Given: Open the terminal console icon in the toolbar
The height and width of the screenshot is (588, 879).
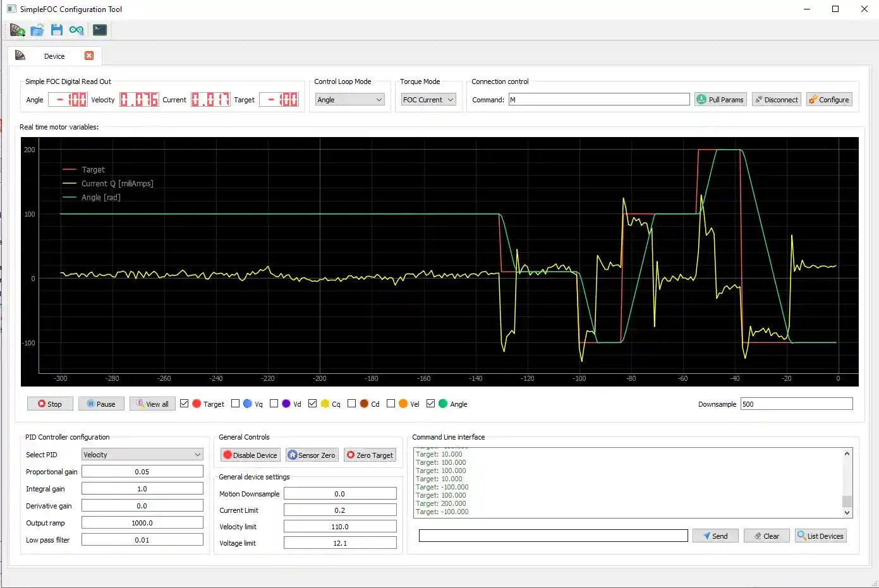Looking at the screenshot, I should coord(99,30).
